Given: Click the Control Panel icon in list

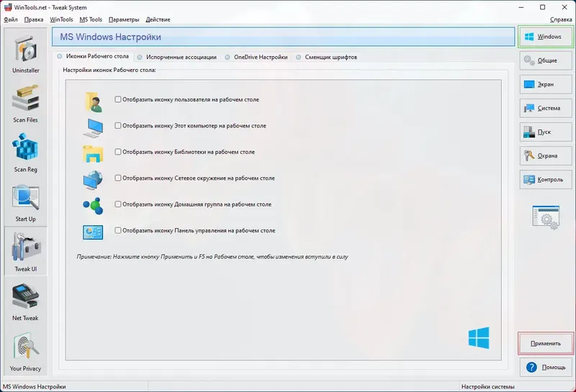Looking at the screenshot, I should tap(93, 232).
